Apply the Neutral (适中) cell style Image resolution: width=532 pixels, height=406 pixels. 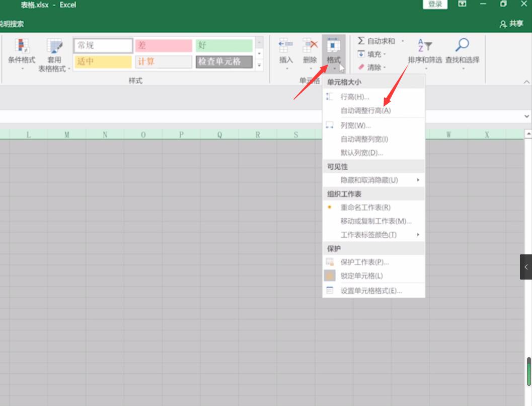pos(103,61)
